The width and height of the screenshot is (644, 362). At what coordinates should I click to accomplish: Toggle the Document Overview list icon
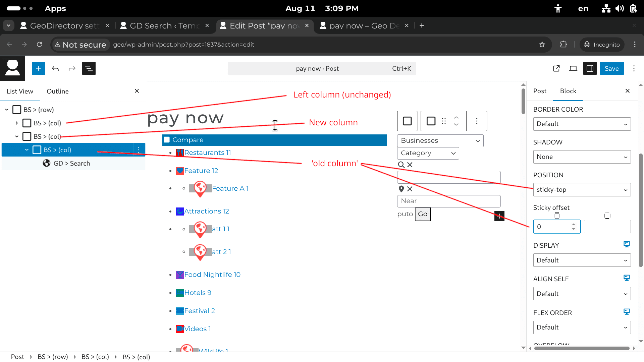pos(89,68)
